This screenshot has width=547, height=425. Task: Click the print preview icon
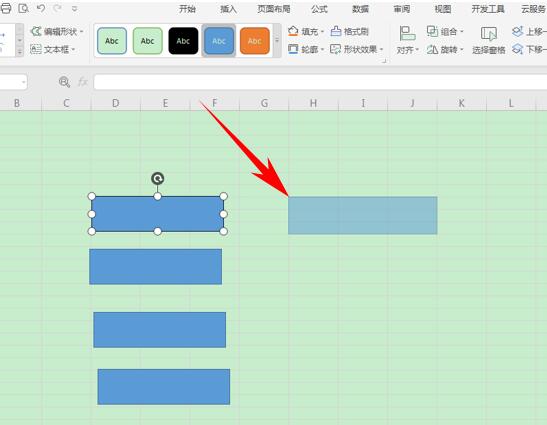pyautogui.click(x=23, y=8)
